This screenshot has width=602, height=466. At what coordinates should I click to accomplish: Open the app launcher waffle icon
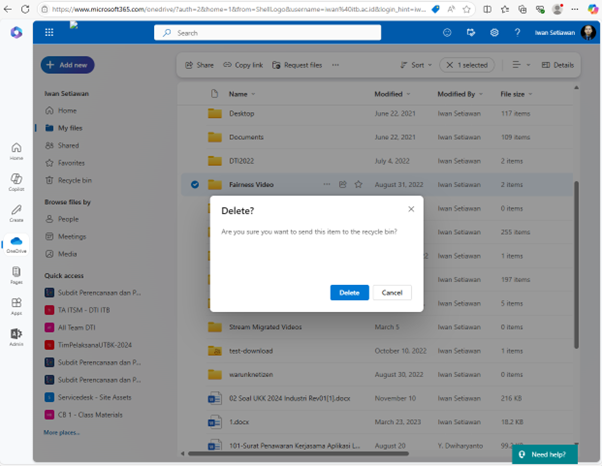[48, 32]
